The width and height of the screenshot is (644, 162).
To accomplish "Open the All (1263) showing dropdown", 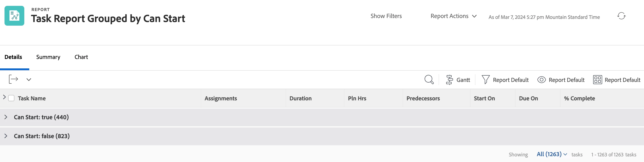I will point(552,154).
